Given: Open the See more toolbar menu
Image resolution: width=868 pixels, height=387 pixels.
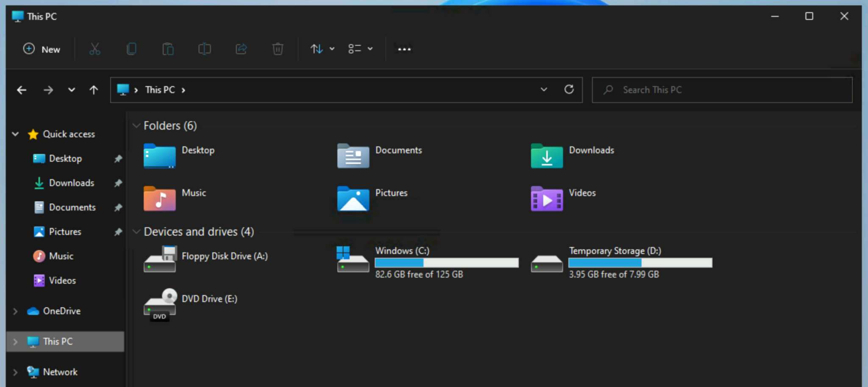Looking at the screenshot, I should [x=403, y=49].
